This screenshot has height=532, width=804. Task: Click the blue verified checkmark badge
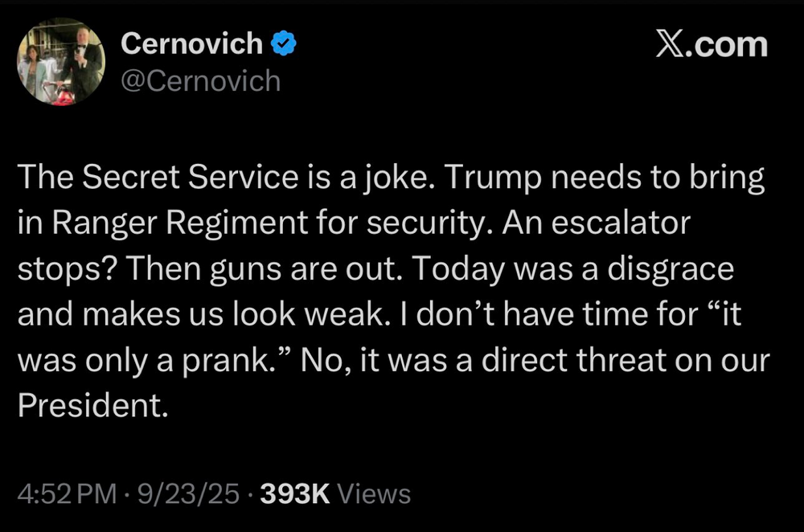point(285,45)
